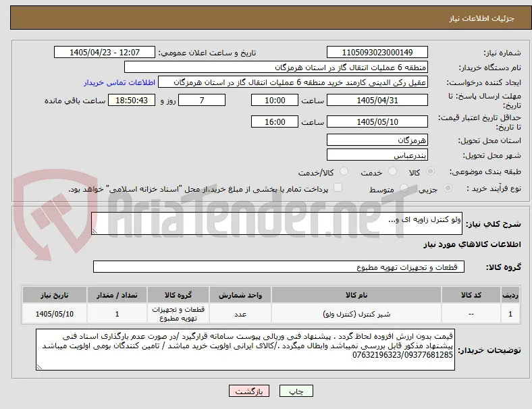Click the کد کالا column header

coord(471,295)
